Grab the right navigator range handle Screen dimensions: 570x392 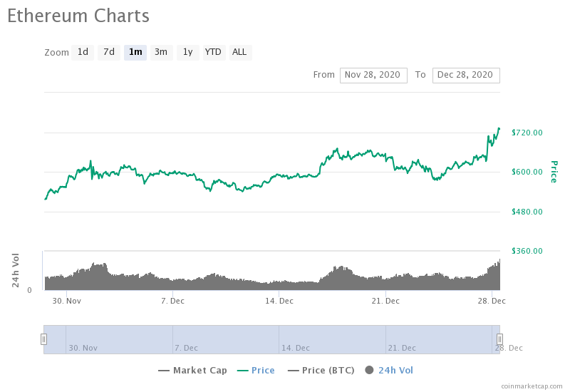[500, 339]
